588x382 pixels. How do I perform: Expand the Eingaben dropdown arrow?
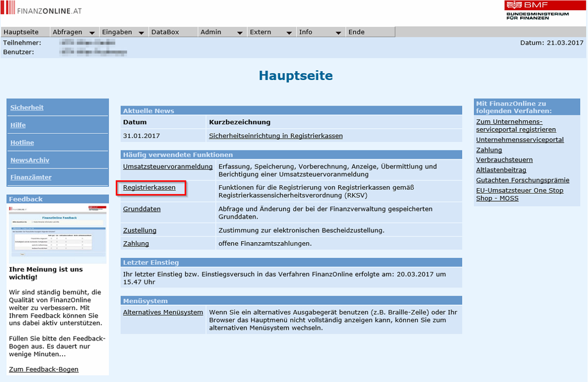(141, 33)
